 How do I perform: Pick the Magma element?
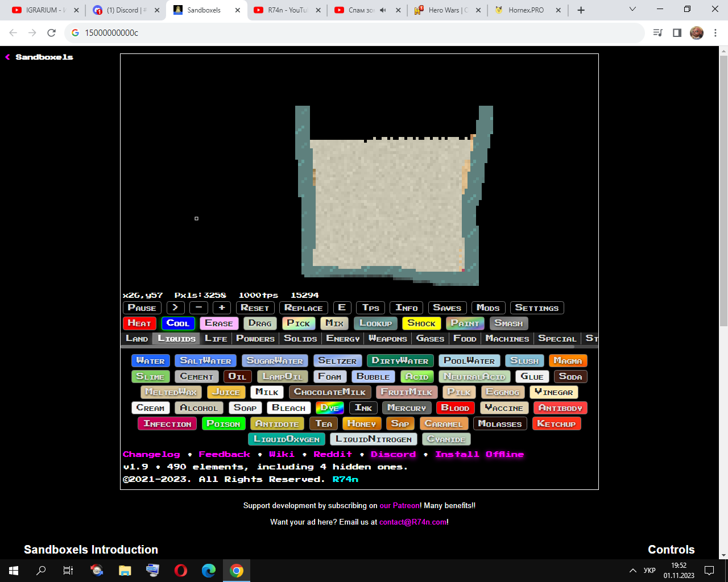(x=568, y=361)
